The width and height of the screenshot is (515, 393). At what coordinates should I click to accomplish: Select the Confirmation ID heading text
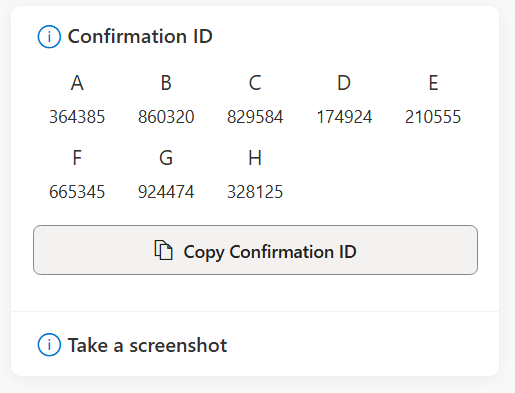pos(140,36)
